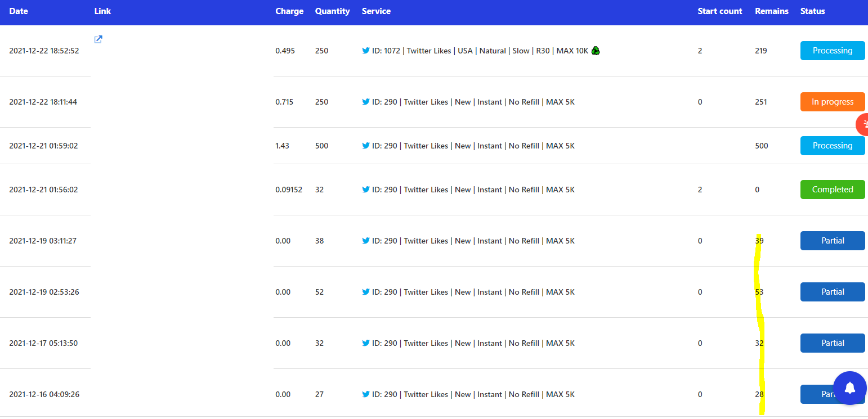
Task: Click the remains value 0 in Completed row
Action: (x=757, y=190)
